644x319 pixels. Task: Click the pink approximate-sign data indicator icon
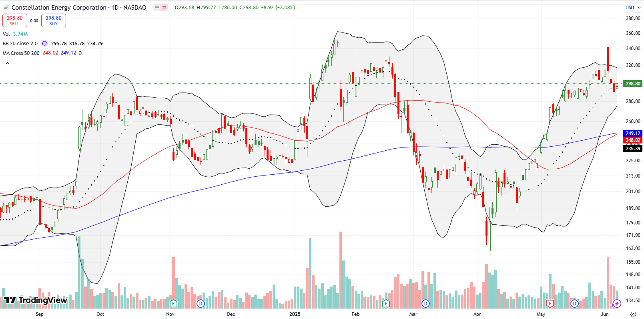[164, 7]
